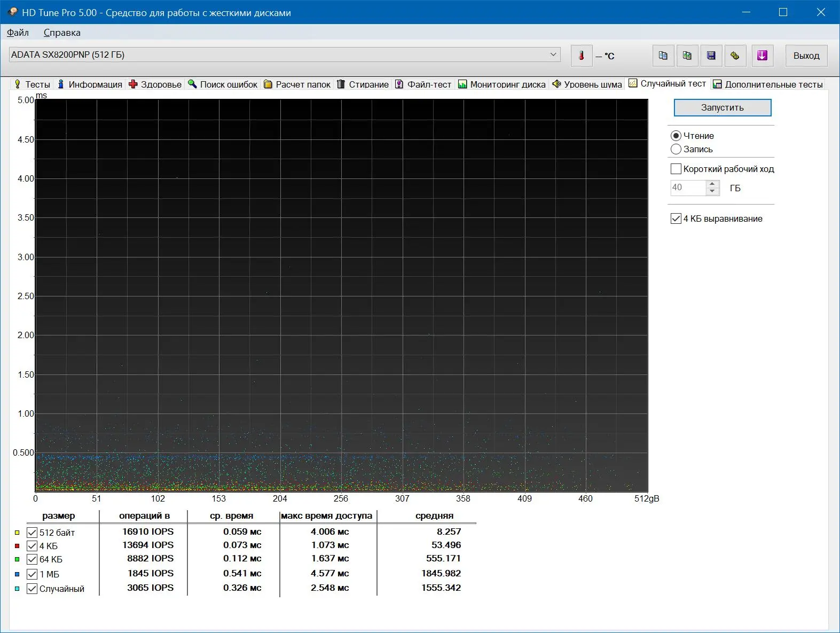
Task: Click the temperature thermometer icon
Action: [x=582, y=56]
